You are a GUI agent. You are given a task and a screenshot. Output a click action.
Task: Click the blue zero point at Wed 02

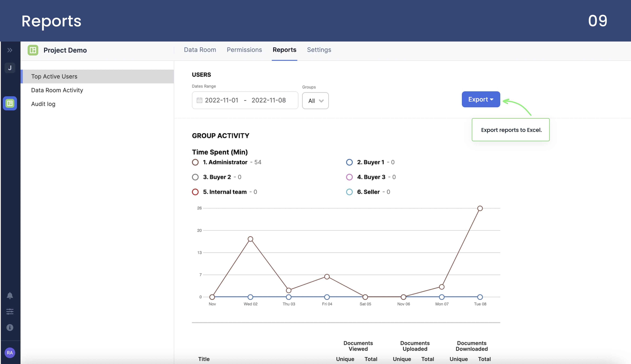click(x=250, y=297)
